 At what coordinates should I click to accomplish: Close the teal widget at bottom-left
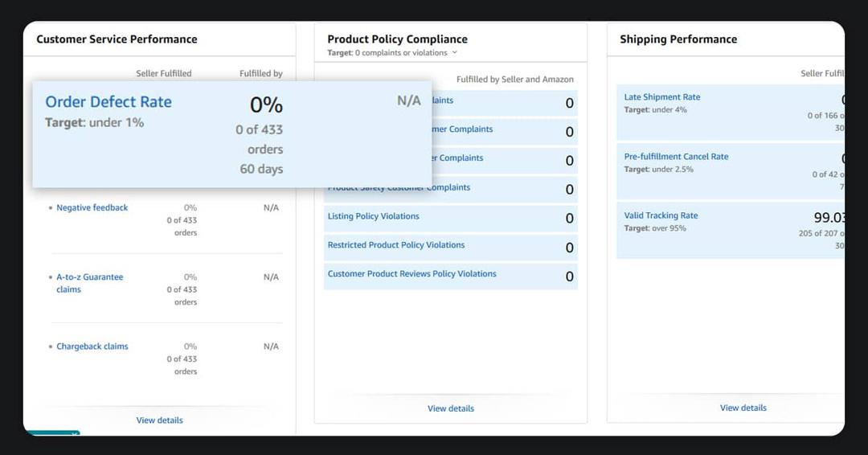point(74,435)
